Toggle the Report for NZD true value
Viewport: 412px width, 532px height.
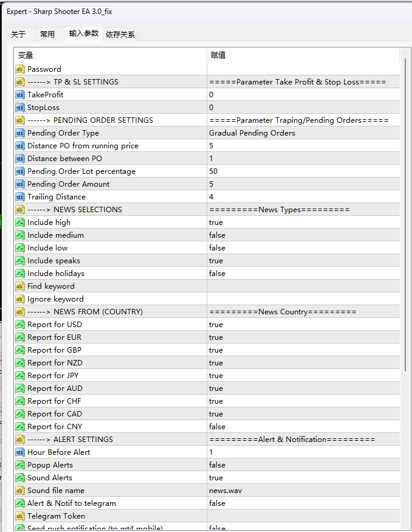pyautogui.click(x=303, y=363)
